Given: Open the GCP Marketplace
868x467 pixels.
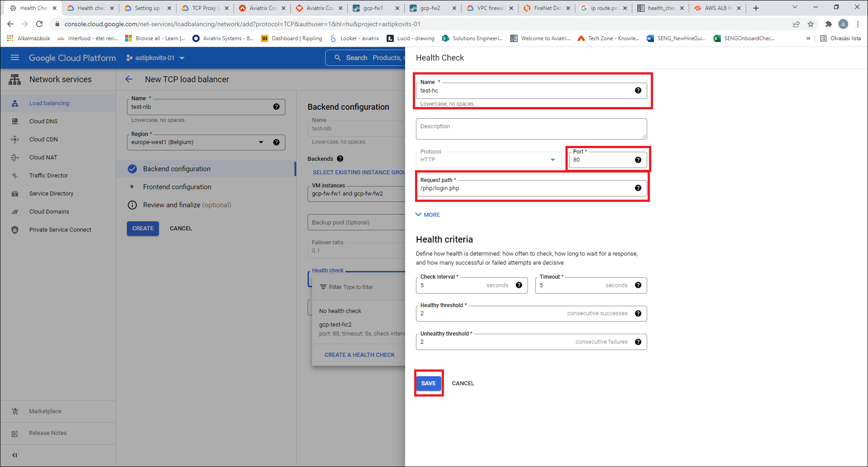Looking at the screenshot, I should pyautogui.click(x=45, y=411).
